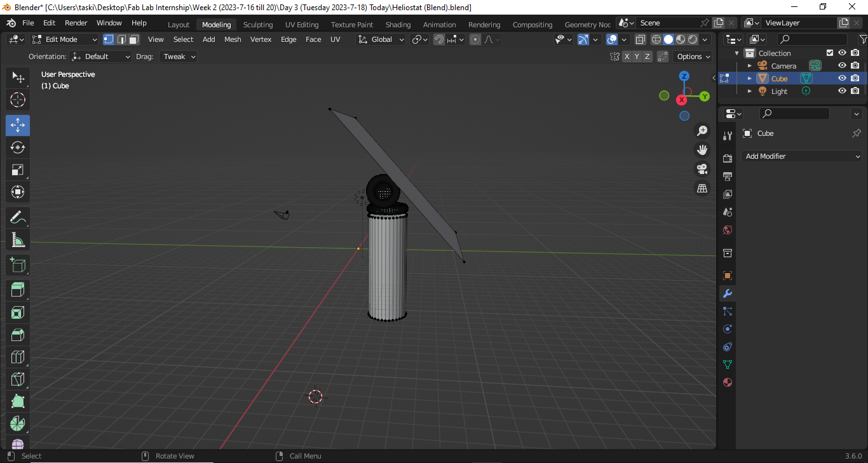
Task: Enable vertex select mode
Action: coord(109,39)
